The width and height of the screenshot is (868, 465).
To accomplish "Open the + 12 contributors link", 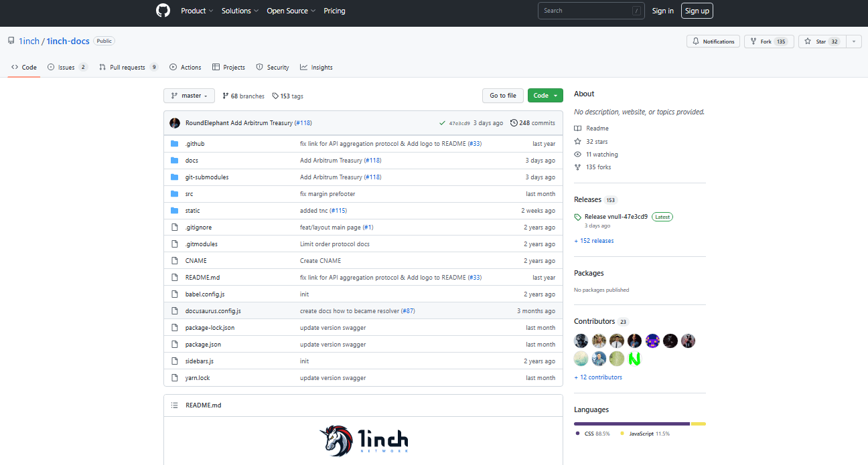I will [598, 377].
